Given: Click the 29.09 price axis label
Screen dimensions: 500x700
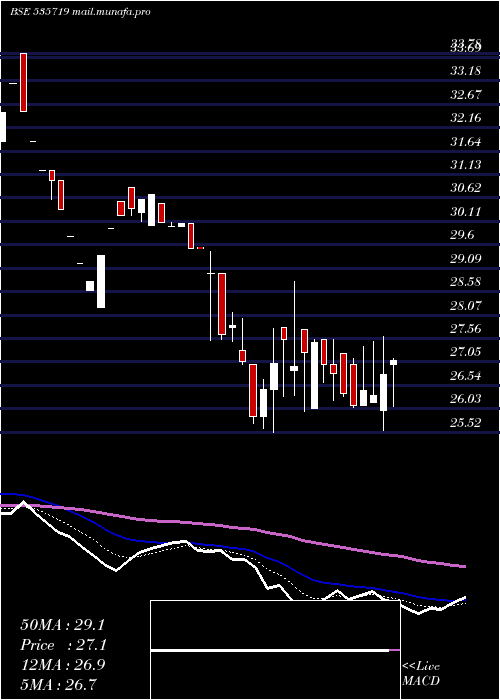Looking at the screenshot, I should coord(465,258).
